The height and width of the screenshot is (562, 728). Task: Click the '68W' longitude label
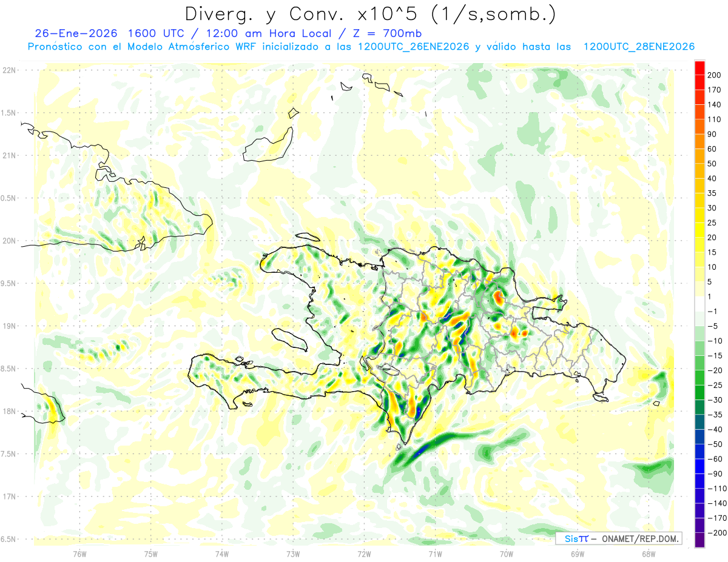pos(649,554)
